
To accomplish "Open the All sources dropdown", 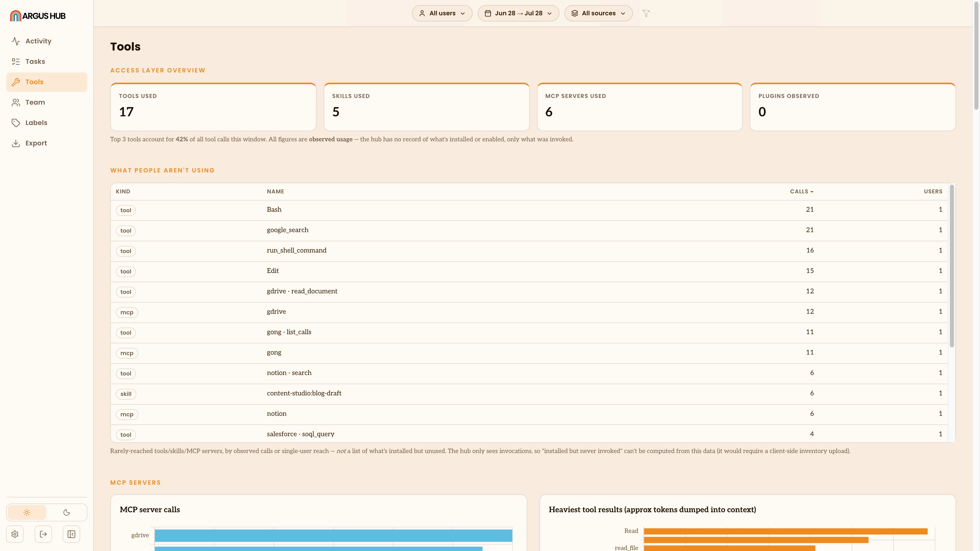I will [x=598, y=13].
